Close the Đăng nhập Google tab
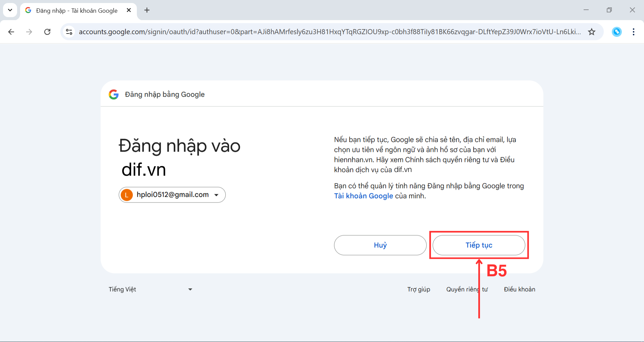Screen dimensions: 644x342 pyautogui.click(x=129, y=10)
